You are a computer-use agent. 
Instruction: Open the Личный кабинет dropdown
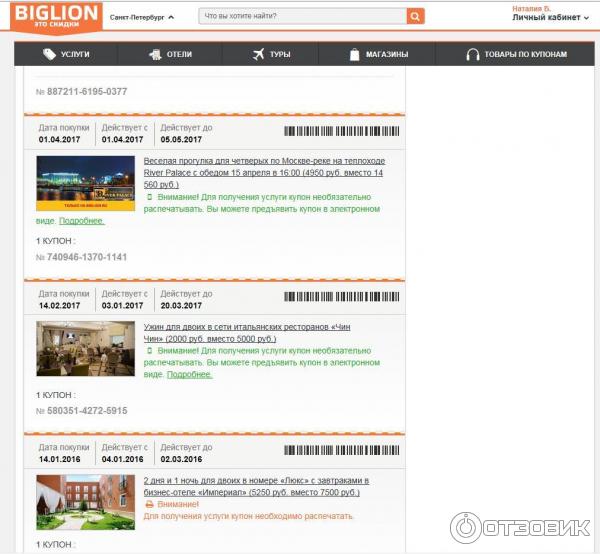(x=550, y=18)
